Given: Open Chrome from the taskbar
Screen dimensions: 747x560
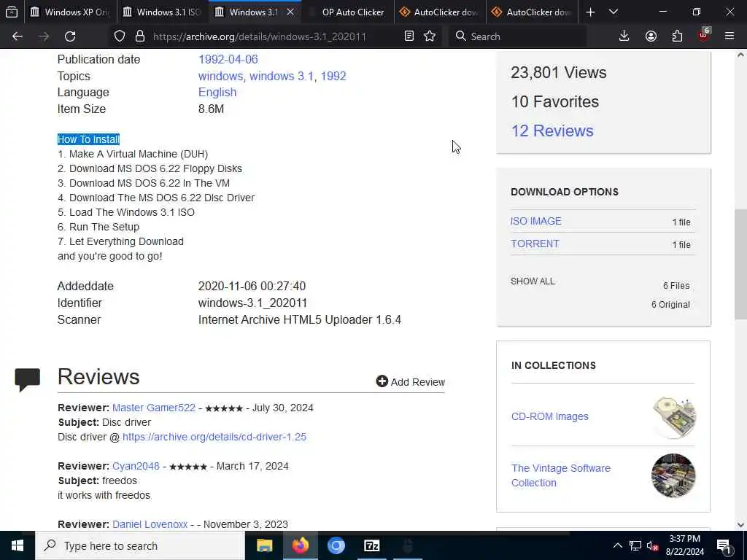Looking at the screenshot, I should (x=336, y=545).
